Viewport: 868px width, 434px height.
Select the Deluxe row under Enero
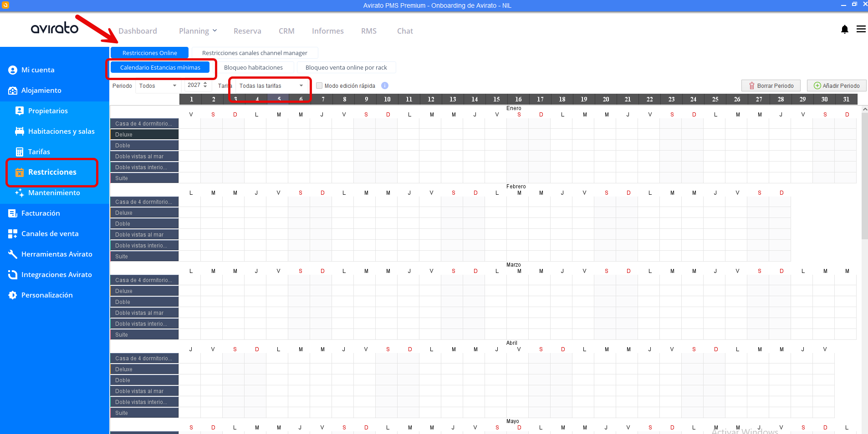(x=144, y=135)
